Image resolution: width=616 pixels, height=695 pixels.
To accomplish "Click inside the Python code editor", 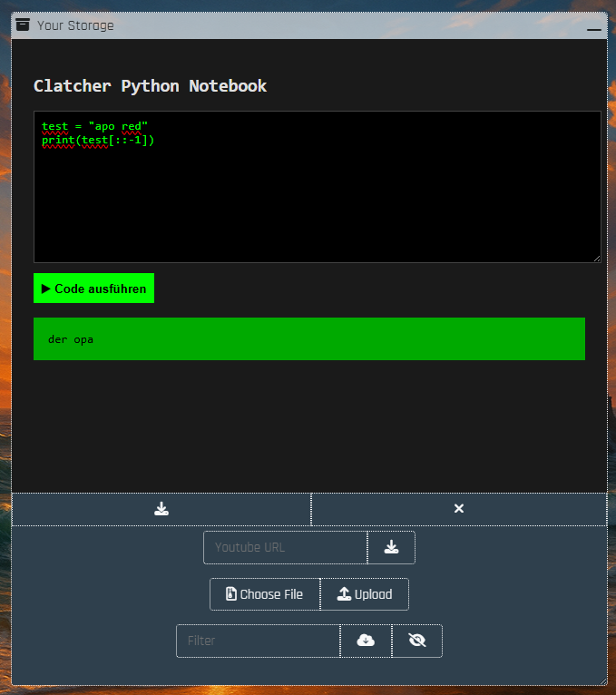I will [x=318, y=187].
